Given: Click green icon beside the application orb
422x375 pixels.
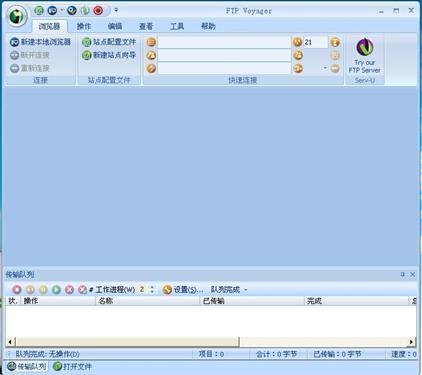Looking at the screenshot, I should pyautogui.click(x=39, y=11).
